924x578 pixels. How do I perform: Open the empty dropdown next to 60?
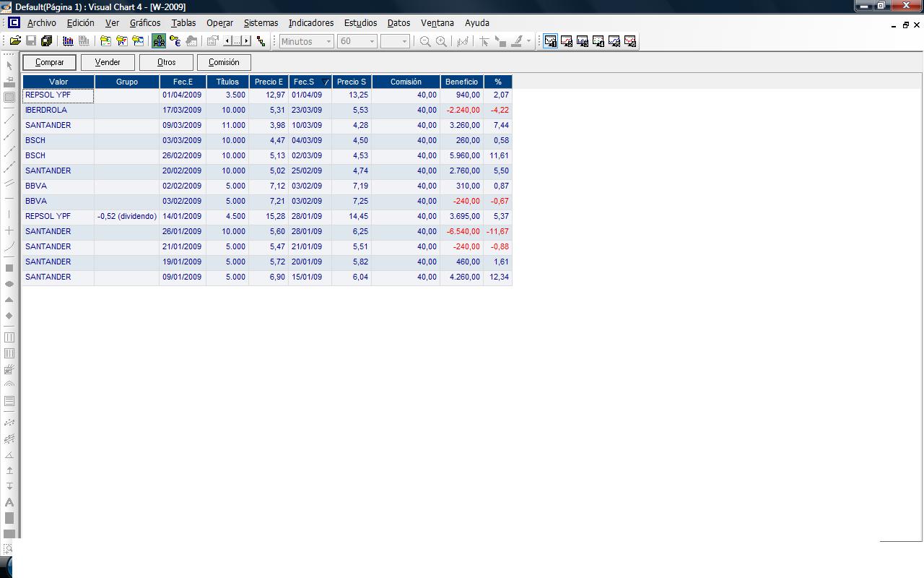(395, 41)
